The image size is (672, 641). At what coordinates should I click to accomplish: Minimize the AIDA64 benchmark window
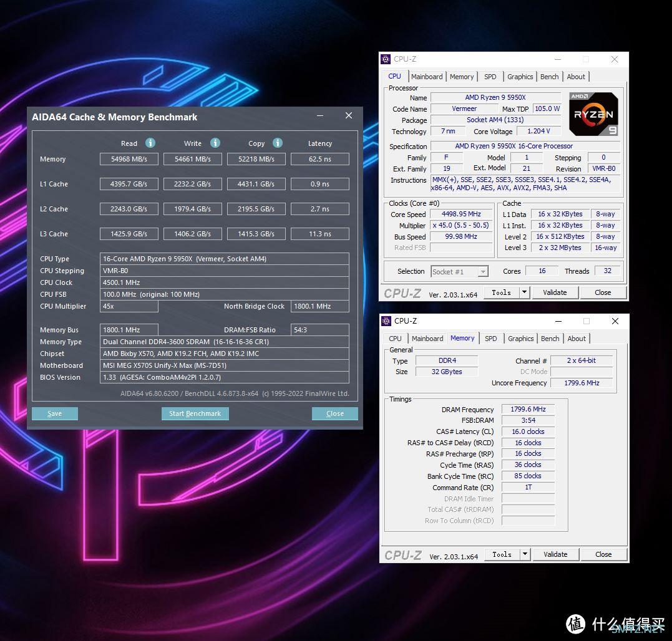pos(320,115)
